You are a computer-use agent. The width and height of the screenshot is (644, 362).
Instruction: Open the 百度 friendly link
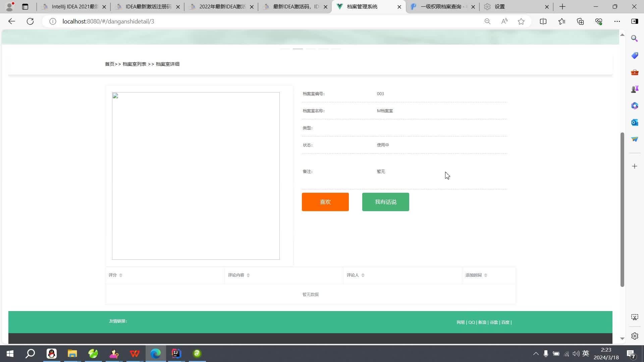505,322
